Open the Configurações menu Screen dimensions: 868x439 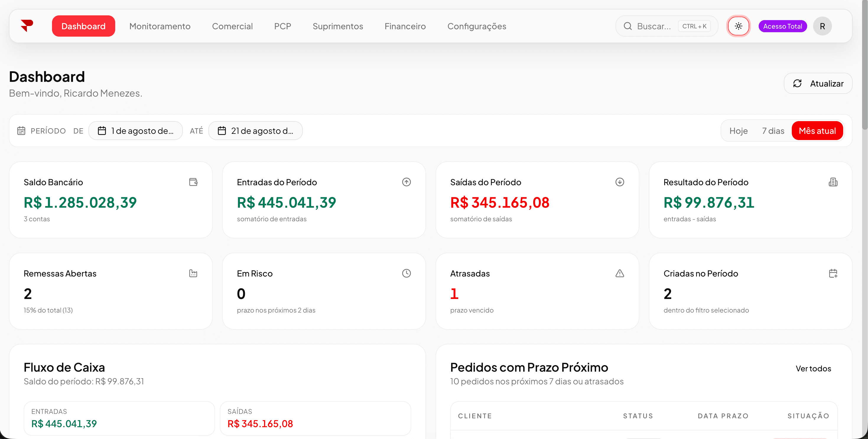pos(477,26)
